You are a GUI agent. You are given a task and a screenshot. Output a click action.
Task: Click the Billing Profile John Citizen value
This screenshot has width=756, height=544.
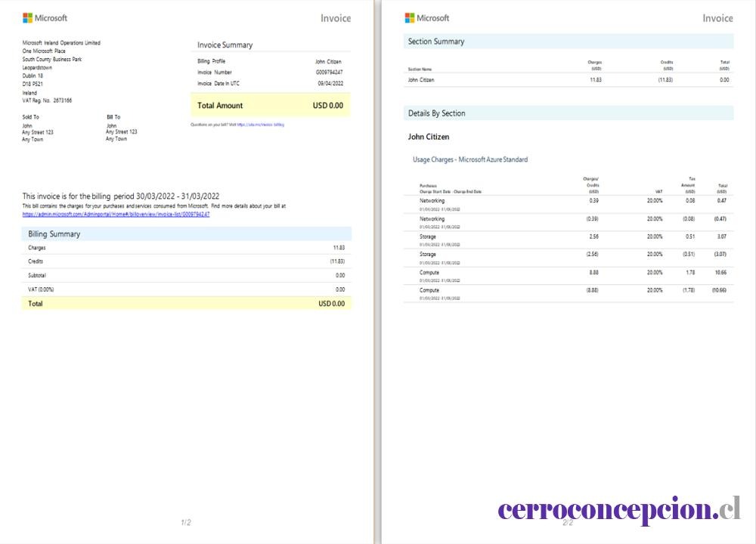coord(328,62)
